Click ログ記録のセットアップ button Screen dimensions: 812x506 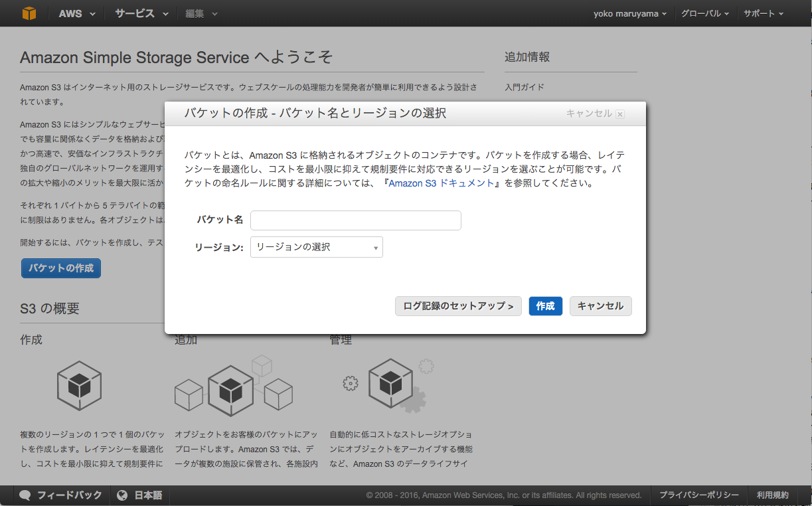pyautogui.click(x=458, y=306)
